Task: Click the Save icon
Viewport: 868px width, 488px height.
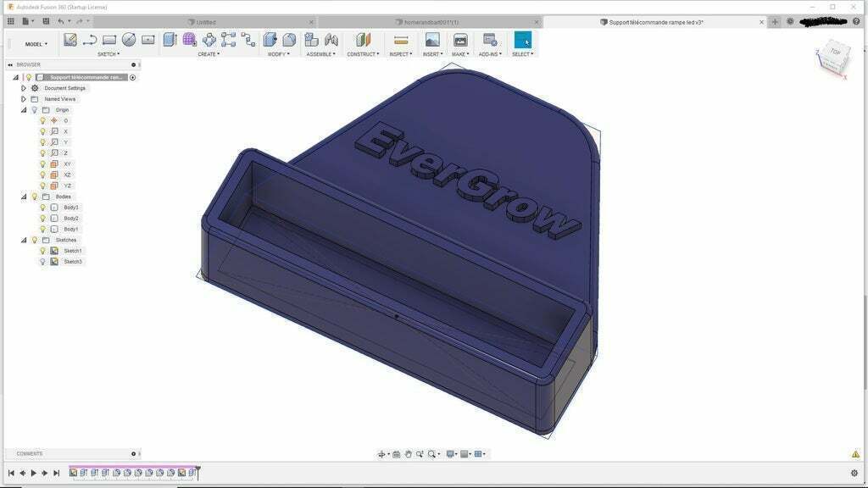Action: 46,21
